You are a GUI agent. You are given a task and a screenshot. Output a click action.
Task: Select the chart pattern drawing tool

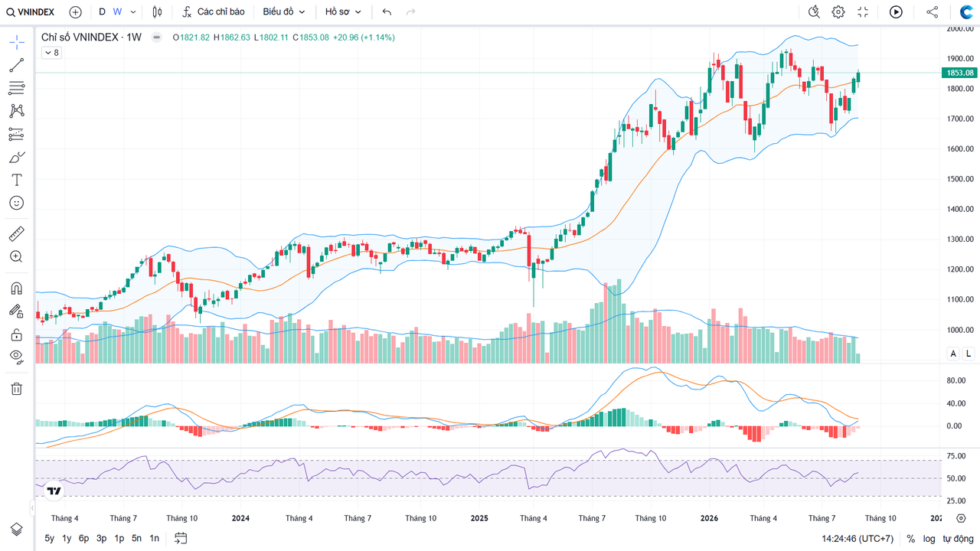pos(16,111)
